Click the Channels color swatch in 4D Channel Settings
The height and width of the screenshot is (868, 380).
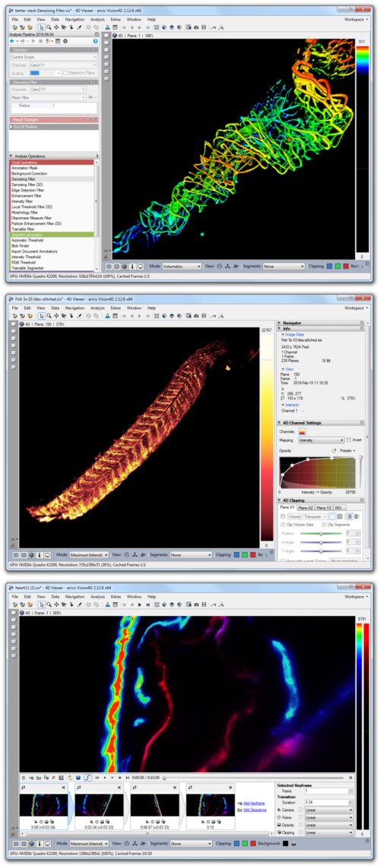pyautogui.click(x=302, y=431)
